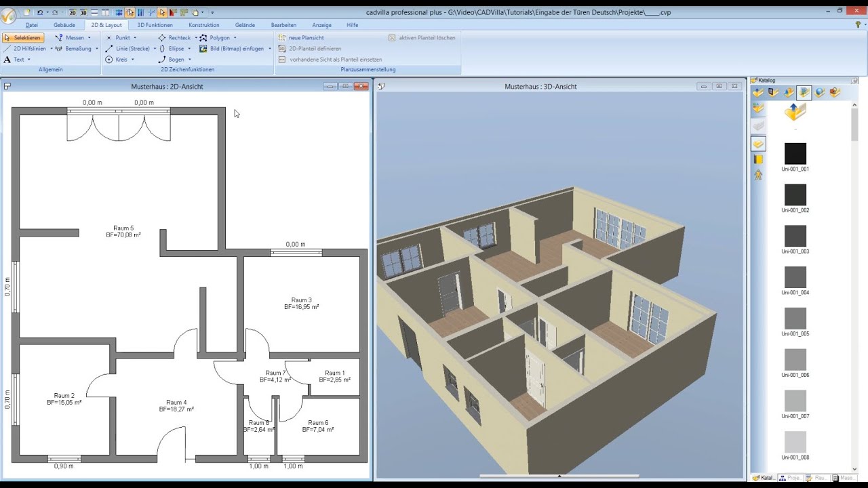This screenshot has height=488, width=868.
Task: Select the Uni-001_001 black swatch
Action: tap(795, 154)
